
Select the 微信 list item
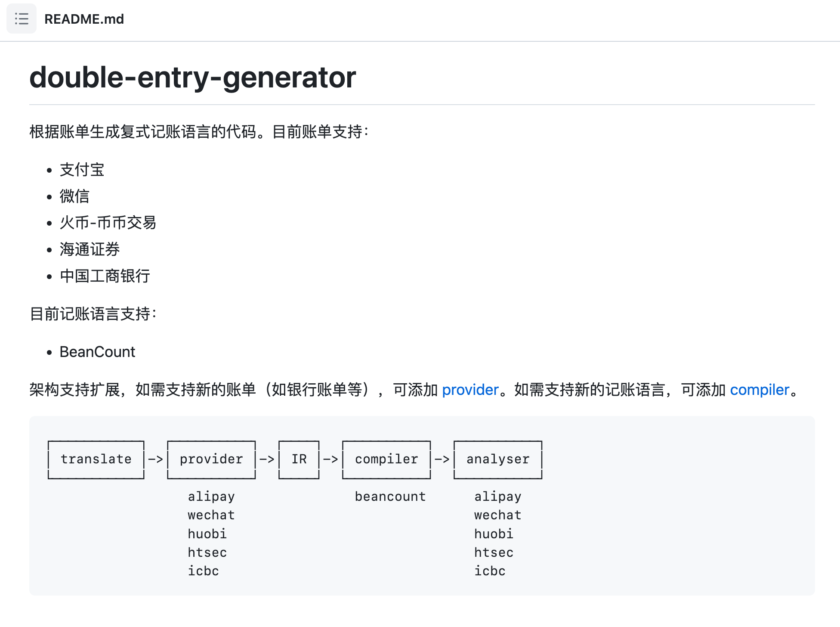(74, 196)
